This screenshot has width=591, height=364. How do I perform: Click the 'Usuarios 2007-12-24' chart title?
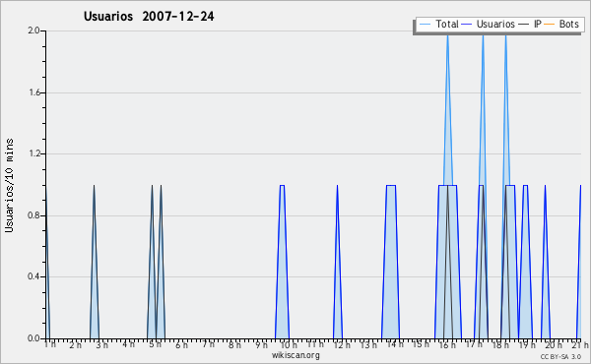tap(149, 17)
